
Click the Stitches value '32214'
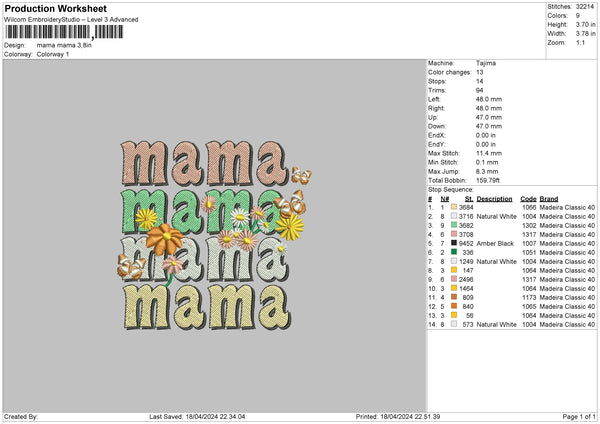[x=585, y=7]
